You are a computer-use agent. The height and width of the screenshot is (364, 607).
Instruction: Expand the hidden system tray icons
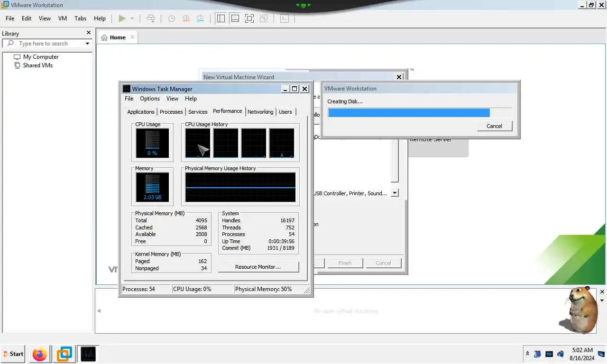pos(527,354)
